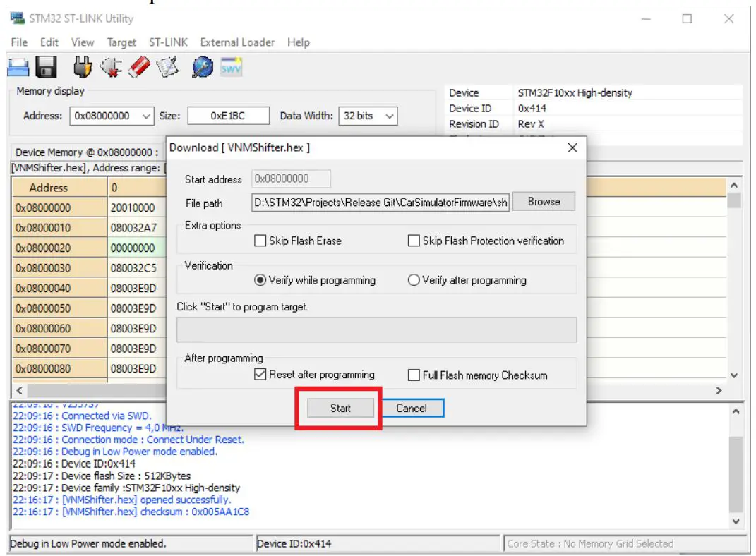
Task: Launch the SWV viewer icon
Action: click(x=231, y=66)
